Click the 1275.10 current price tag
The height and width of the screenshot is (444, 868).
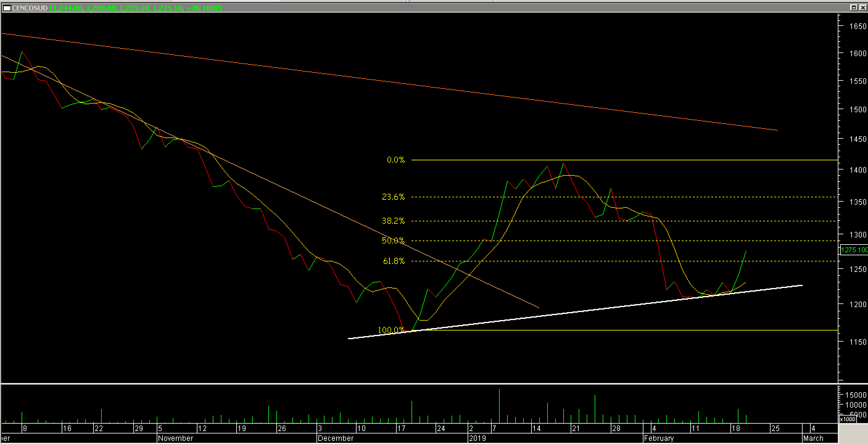point(854,250)
